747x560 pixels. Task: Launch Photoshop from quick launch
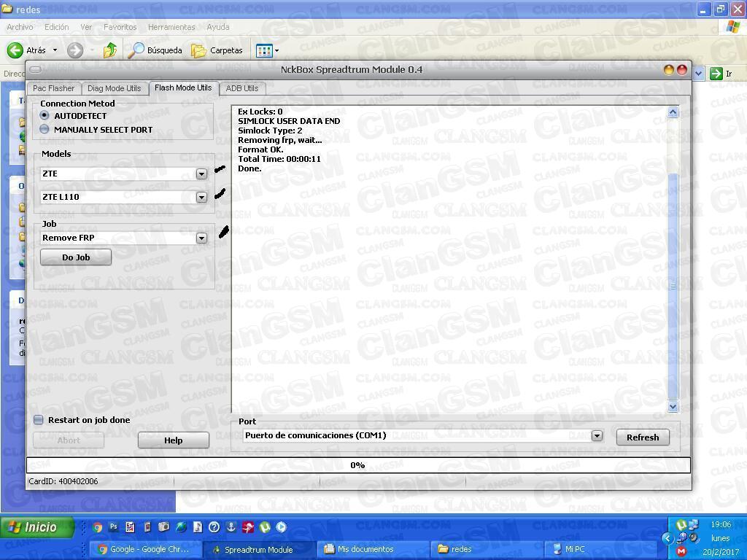(x=113, y=526)
